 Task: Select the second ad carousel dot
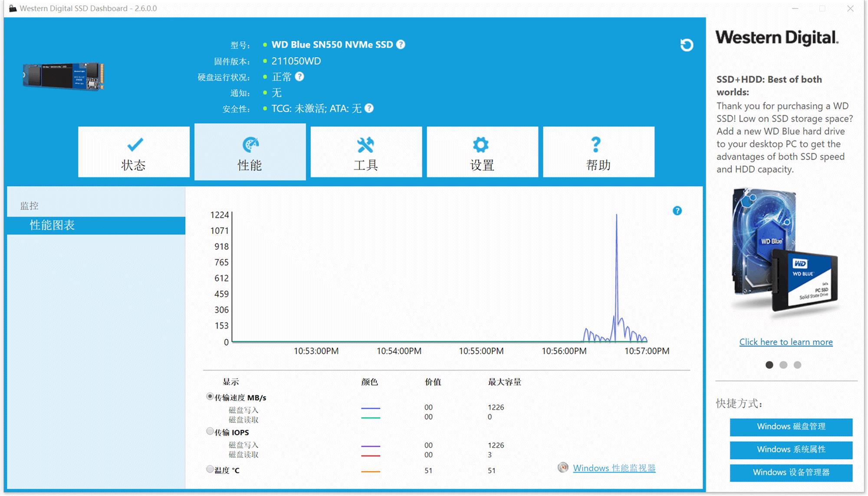tap(783, 365)
